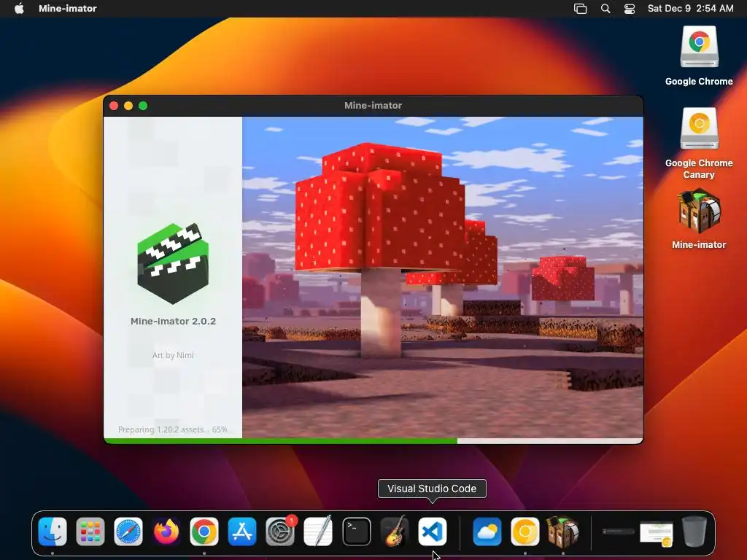Screen dimensions: 747x560
Task: Open the dark minimized item in dock
Action: 619,532
